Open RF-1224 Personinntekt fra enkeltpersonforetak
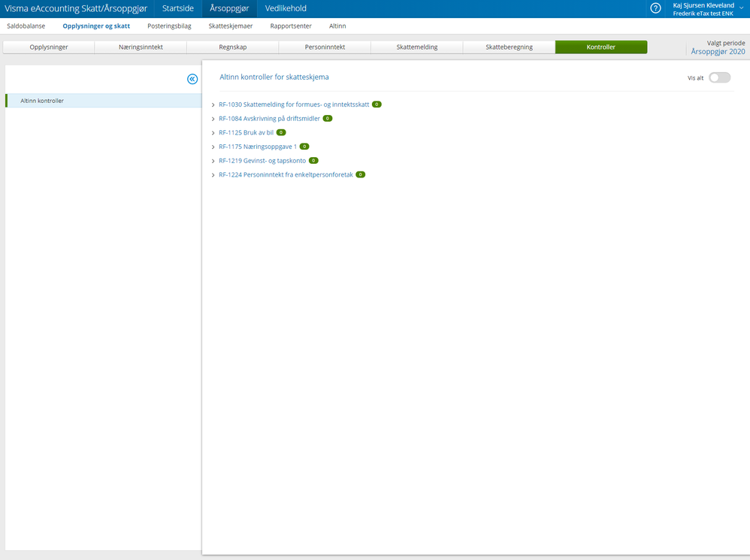This screenshot has height=560, width=750. (286, 174)
